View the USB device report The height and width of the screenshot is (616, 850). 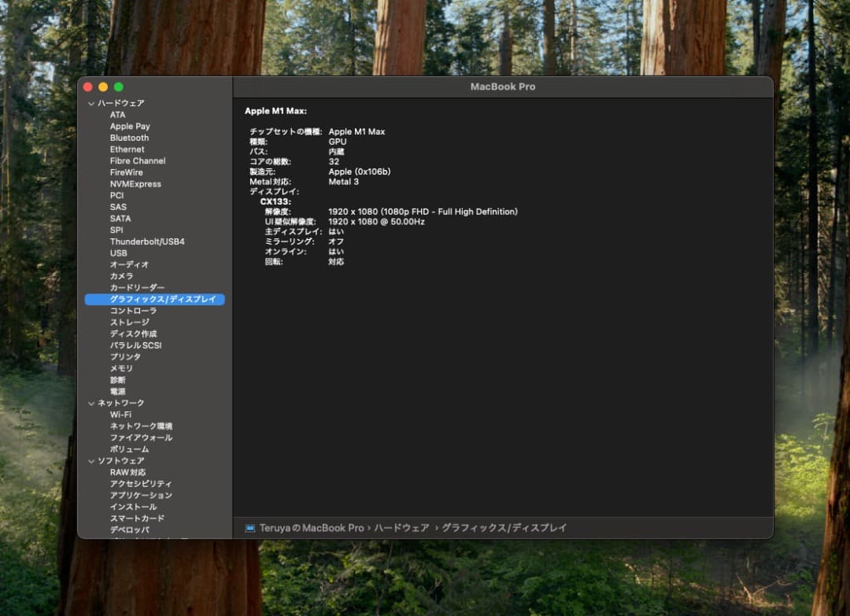tap(119, 253)
